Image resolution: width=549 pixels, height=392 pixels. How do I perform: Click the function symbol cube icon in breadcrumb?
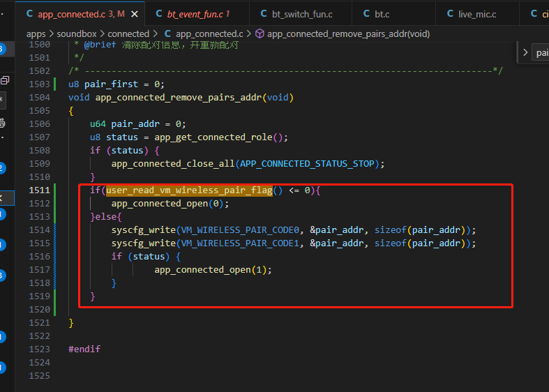[x=260, y=33]
